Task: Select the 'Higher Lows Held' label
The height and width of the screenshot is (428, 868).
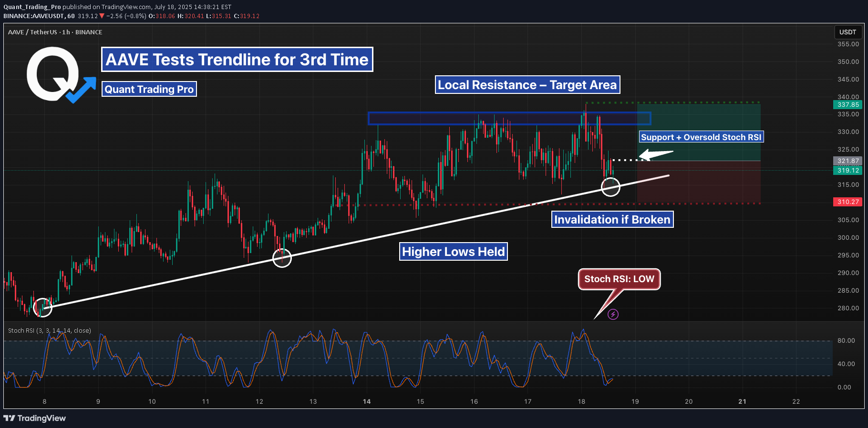Action: 454,252
